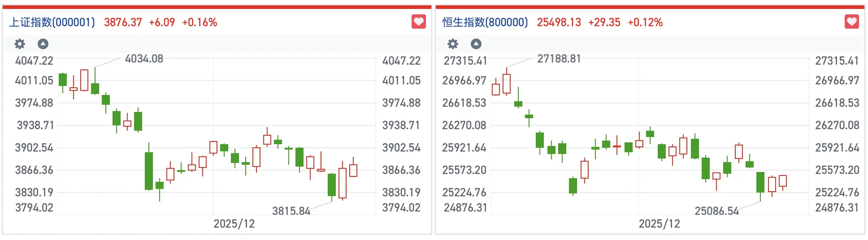Click the 4034.08 high point label
The image size is (868, 240).
tap(144, 59)
